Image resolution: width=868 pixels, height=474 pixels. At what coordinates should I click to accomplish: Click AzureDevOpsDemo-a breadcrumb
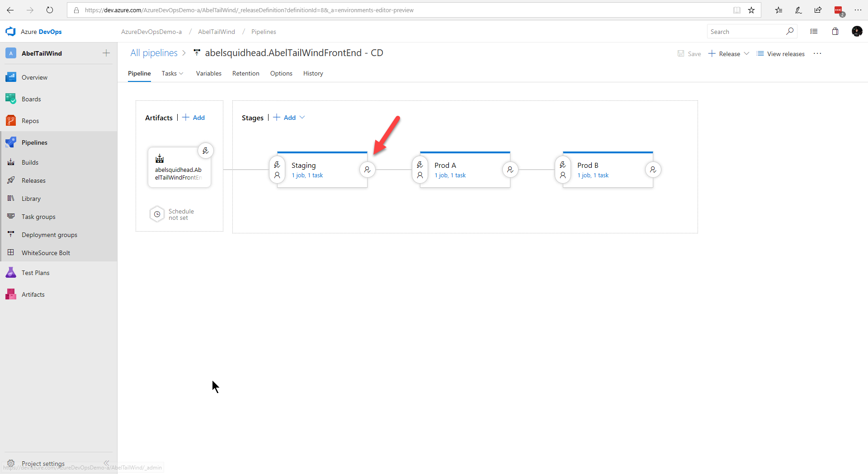(151, 32)
